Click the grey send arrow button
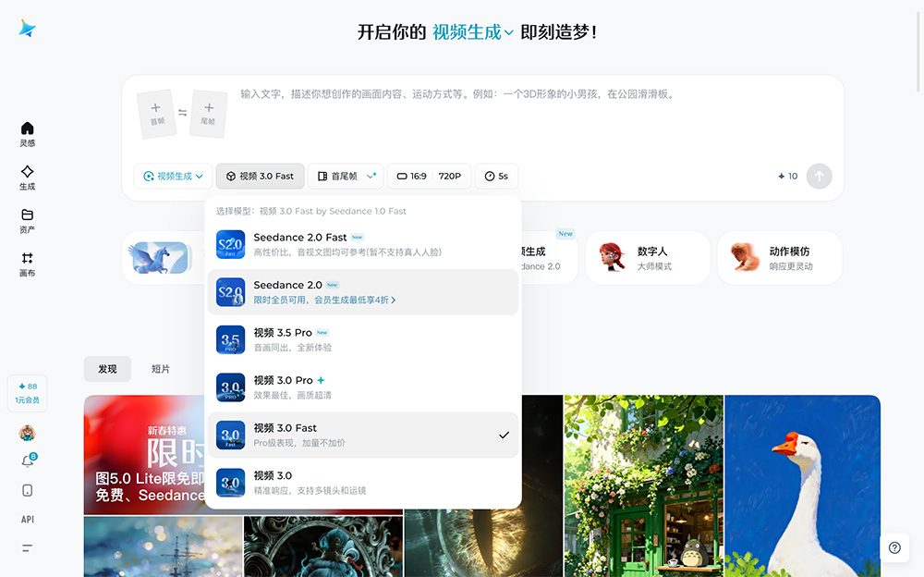 (819, 176)
